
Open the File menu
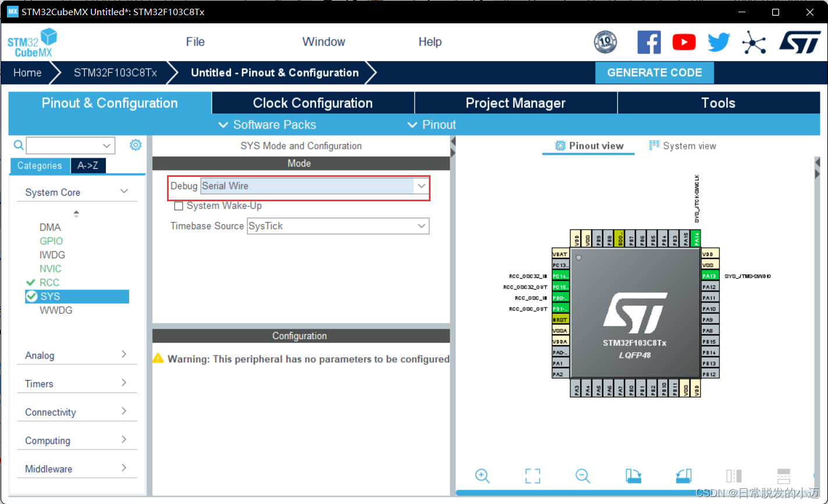click(x=196, y=42)
